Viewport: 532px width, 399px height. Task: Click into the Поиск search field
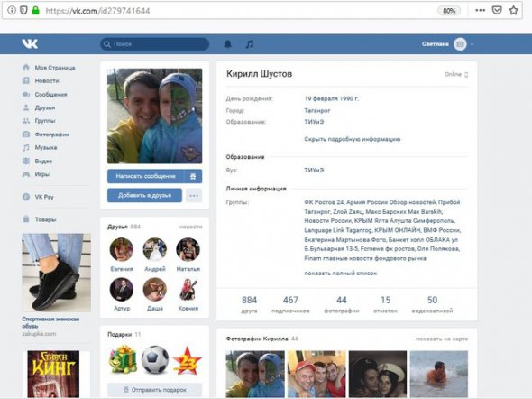tap(155, 44)
